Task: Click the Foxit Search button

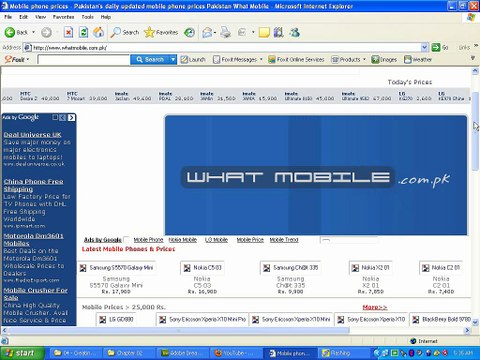Action: (150, 59)
